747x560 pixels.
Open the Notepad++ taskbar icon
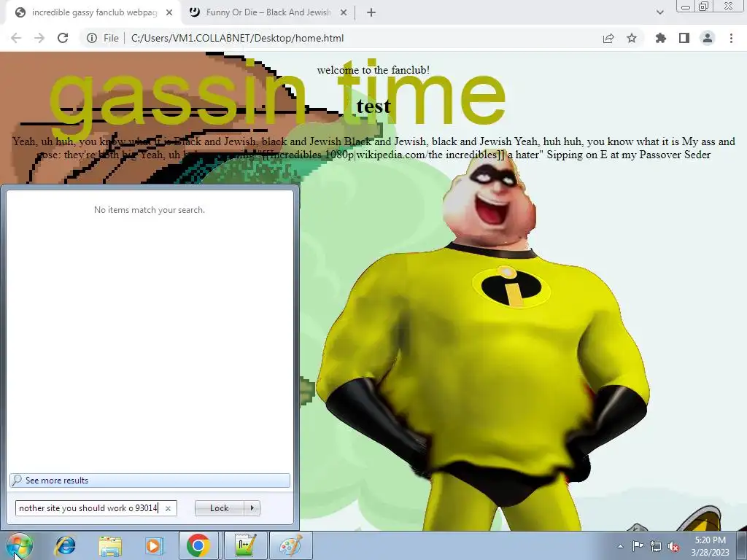(x=245, y=545)
